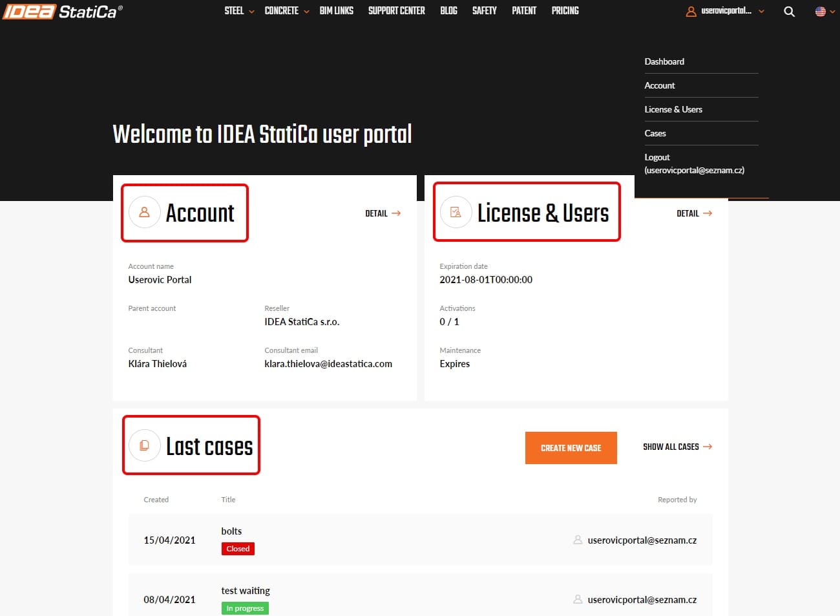
Task: Open the search magnifier icon
Action: (789, 12)
